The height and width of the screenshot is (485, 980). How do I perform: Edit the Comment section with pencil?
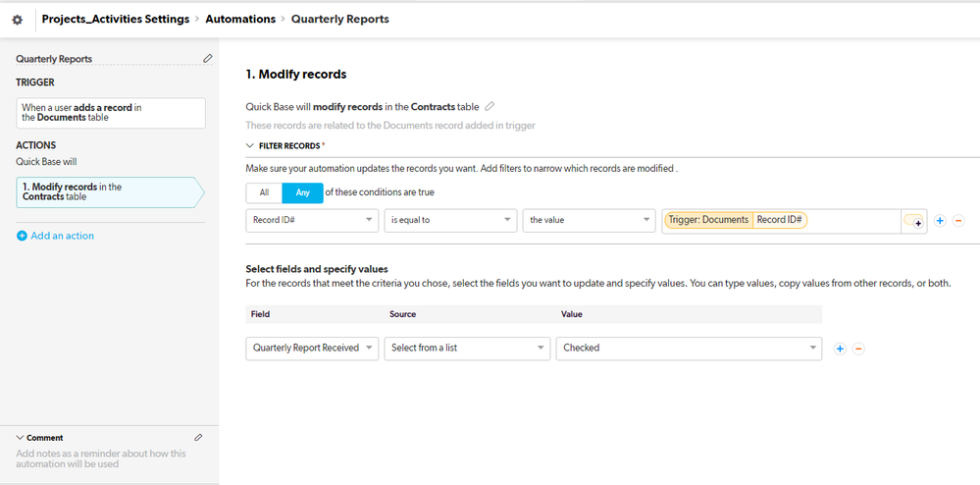[198, 438]
